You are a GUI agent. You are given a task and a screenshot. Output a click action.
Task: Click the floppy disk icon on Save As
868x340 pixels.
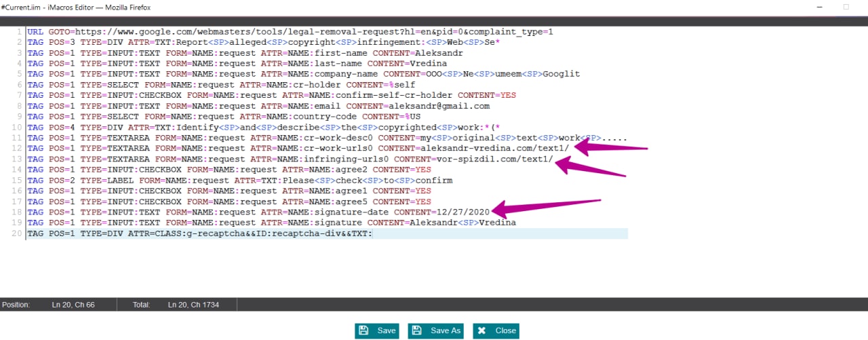click(416, 330)
